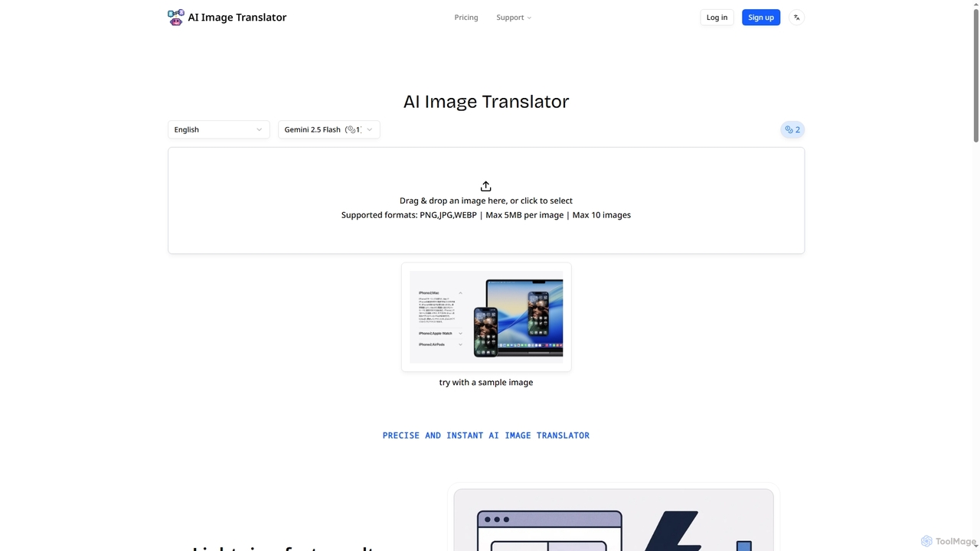This screenshot has height=551, width=980.
Task: Open the AI Image Translator home link text
Action: (x=237, y=17)
